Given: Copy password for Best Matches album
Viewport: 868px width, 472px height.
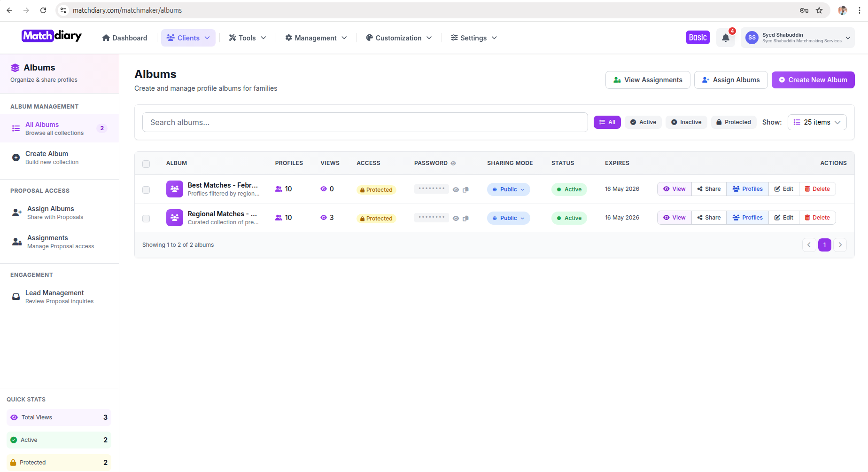Looking at the screenshot, I should coord(465,190).
